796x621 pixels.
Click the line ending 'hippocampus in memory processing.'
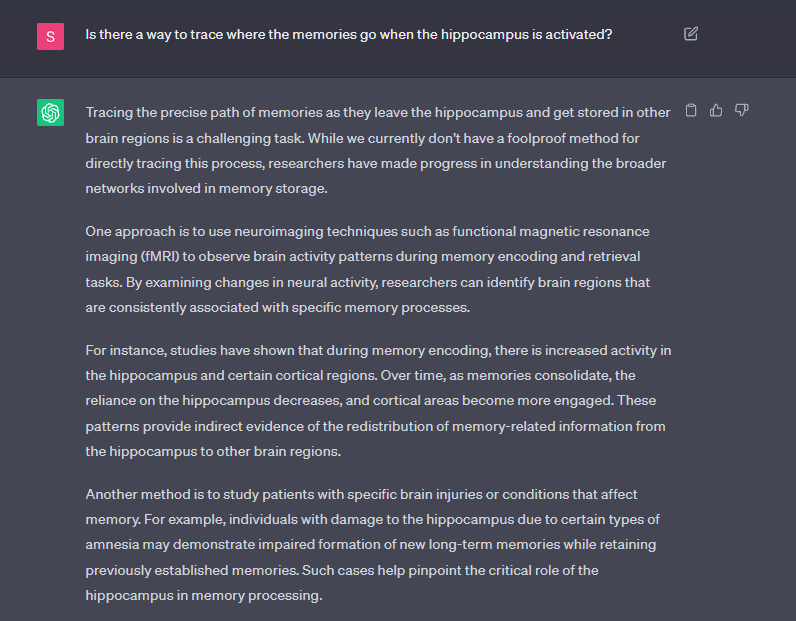pos(204,596)
